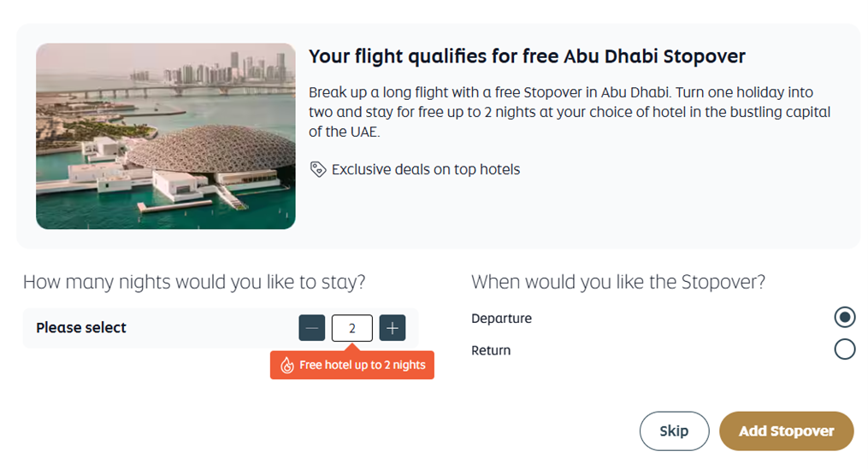Screen dimensions: 868x469
Task: Select the Return radio button
Action: point(844,349)
